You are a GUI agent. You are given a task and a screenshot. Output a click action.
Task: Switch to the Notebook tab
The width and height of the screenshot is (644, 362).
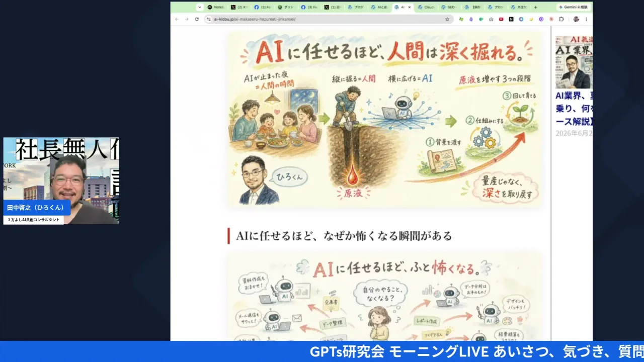[x=216, y=8]
